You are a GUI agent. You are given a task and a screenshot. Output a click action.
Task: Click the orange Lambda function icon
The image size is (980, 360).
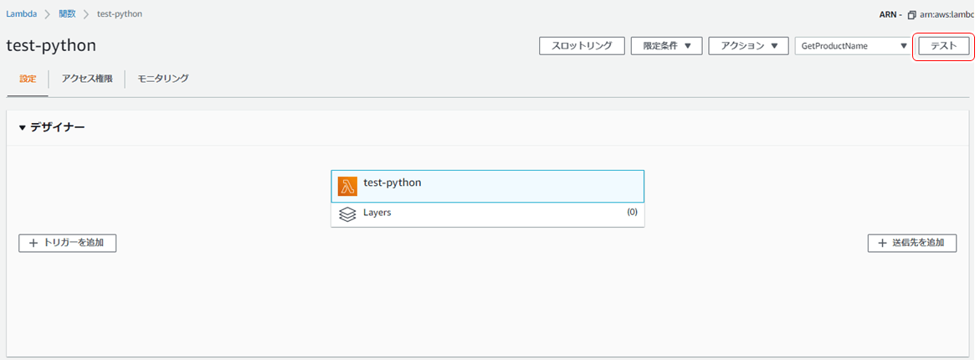point(347,186)
